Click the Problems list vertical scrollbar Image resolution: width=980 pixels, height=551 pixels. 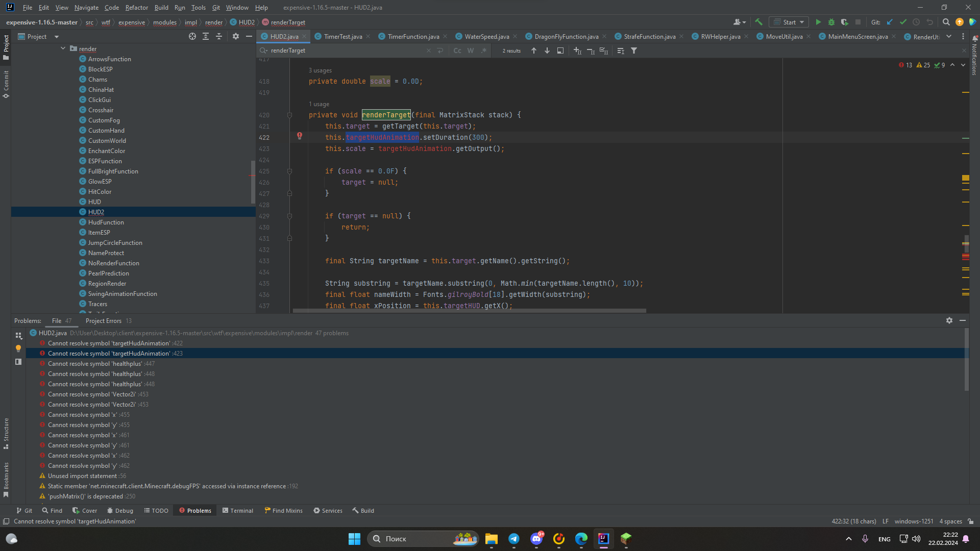[x=966, y=360]
